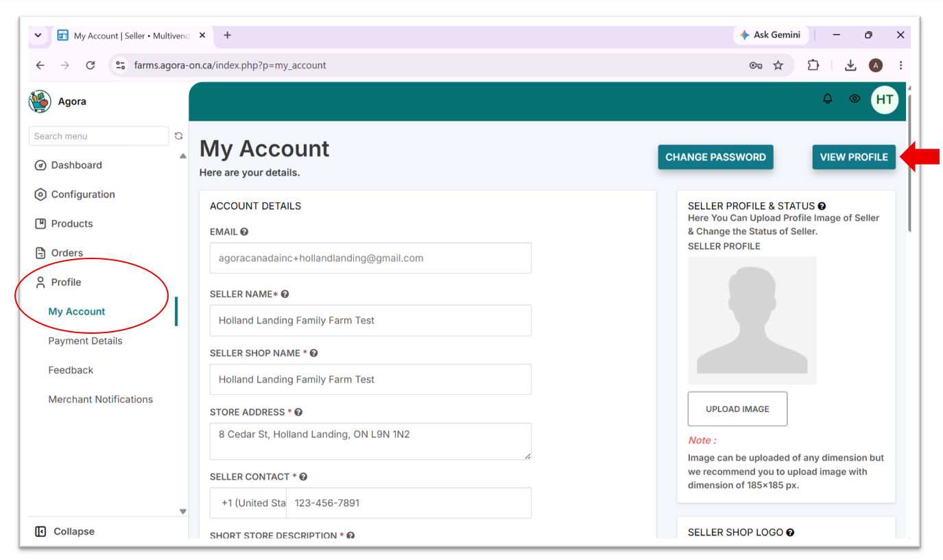Open the HT user avatar menu
This screenshot has width=943, height=560.
(x=885, y=99)
